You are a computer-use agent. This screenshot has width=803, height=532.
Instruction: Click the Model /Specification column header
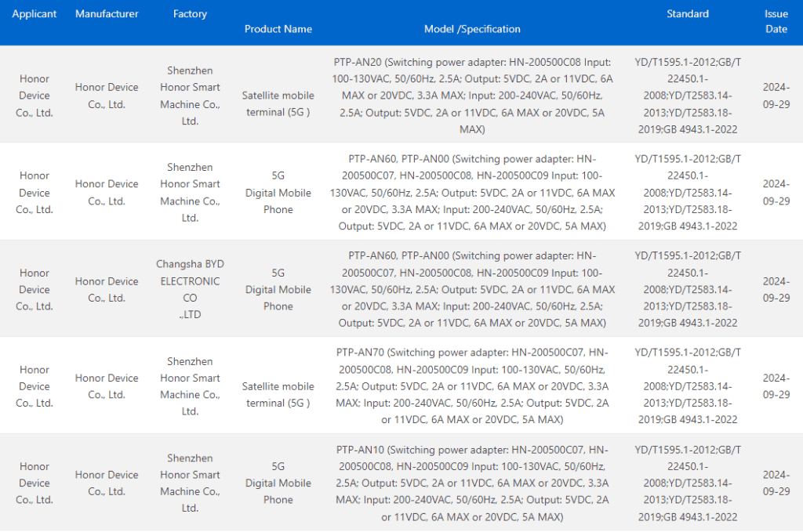(x=472, y=29)
